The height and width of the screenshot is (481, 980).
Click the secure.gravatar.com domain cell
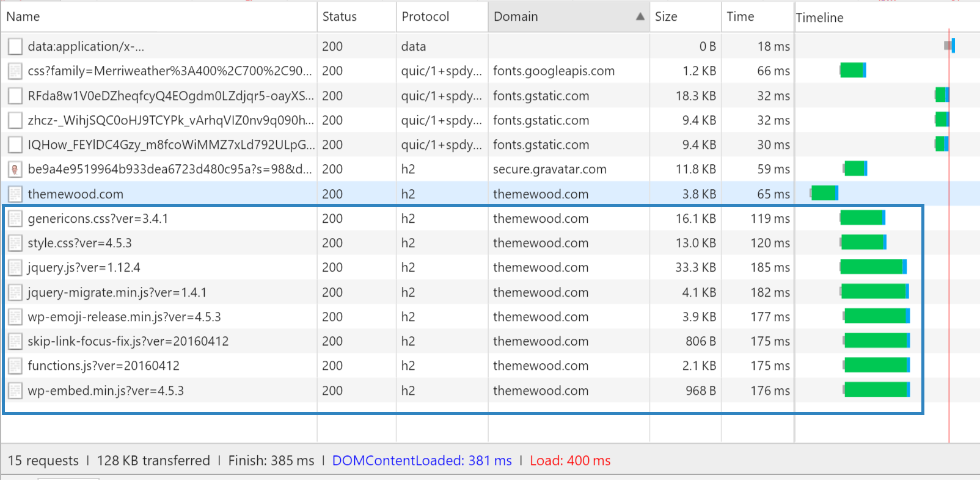(550, 169)
